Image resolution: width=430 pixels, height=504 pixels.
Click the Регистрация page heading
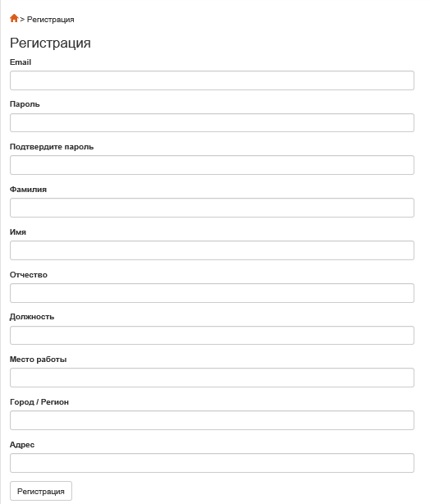[x=50, y=43]
